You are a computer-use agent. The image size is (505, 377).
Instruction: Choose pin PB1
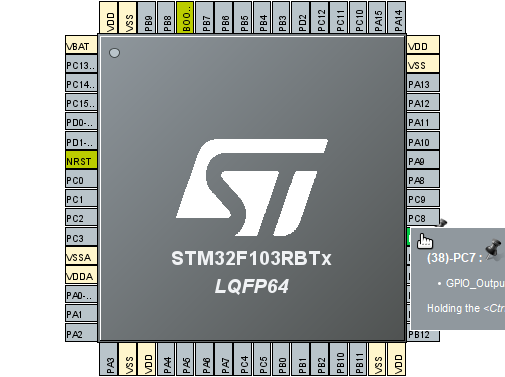point(301,359)
